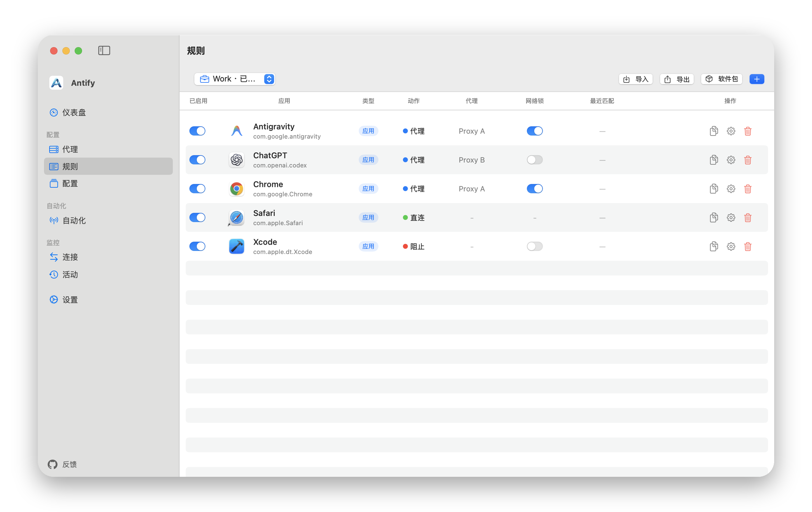Delete the Xcode rule

tap(748, 246)
